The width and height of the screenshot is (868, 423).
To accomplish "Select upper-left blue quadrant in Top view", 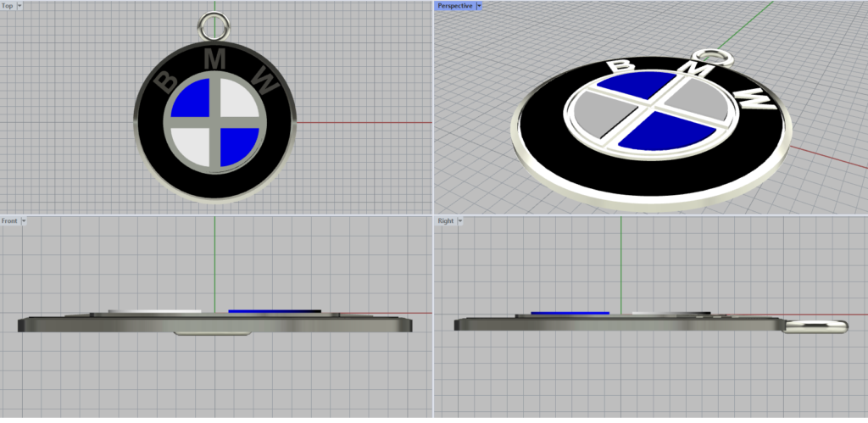I will point(194,98).
